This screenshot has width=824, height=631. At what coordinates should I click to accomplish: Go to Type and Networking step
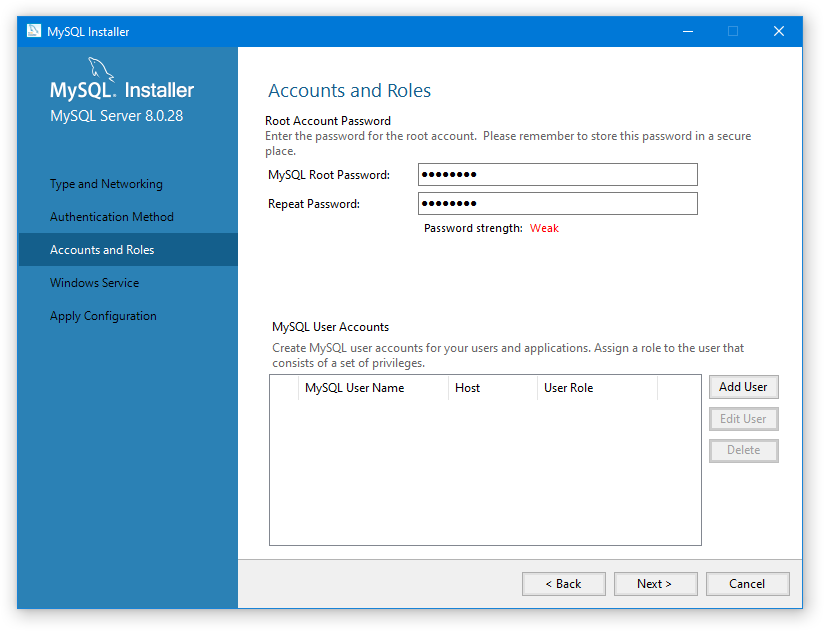[106, 184]
